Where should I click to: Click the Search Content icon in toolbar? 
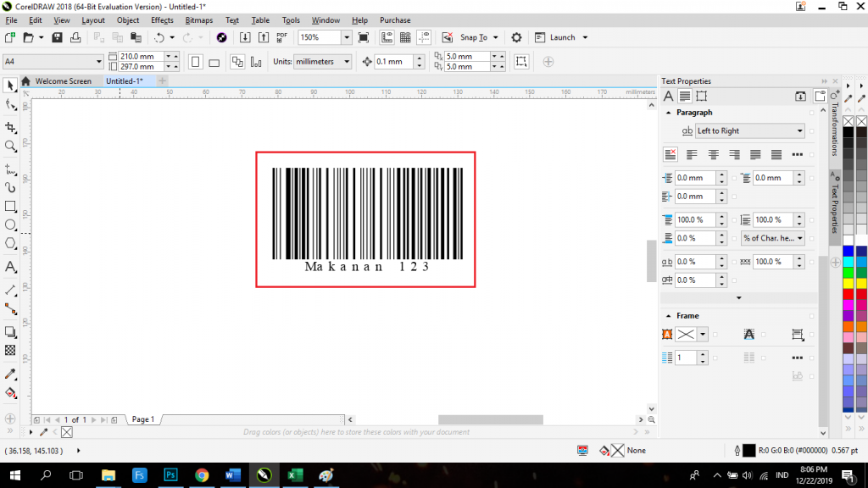(221, 37)
